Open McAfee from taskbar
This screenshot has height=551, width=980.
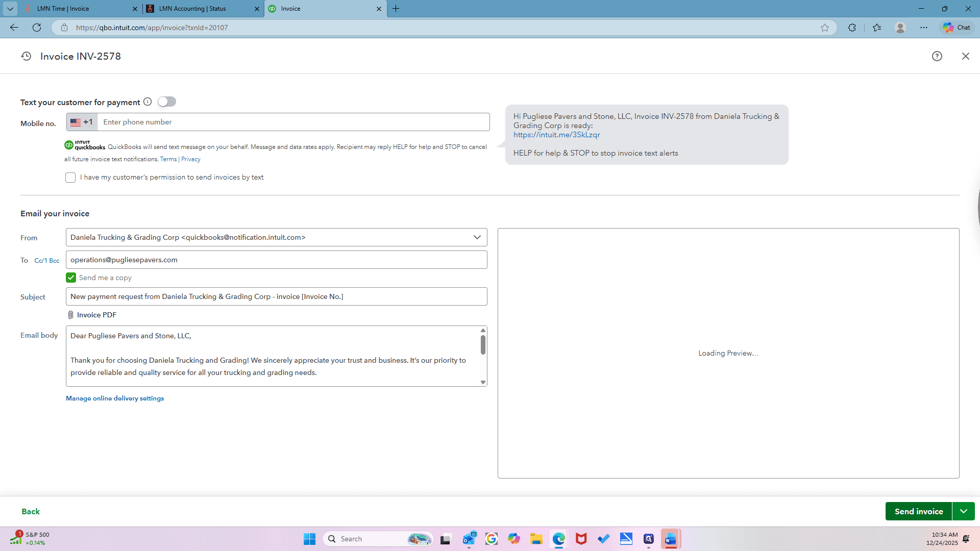tap(581, 539)
